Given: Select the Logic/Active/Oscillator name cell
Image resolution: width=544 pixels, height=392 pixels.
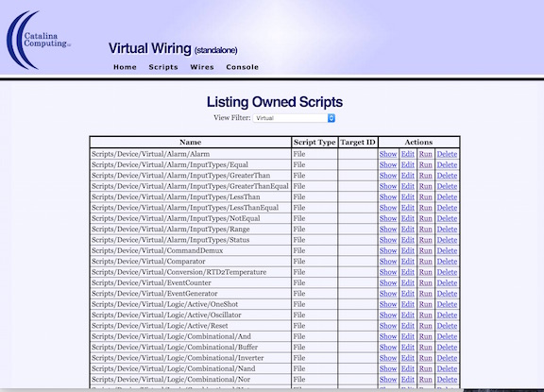Looking at the screenshot, I should tap(191, 315).
